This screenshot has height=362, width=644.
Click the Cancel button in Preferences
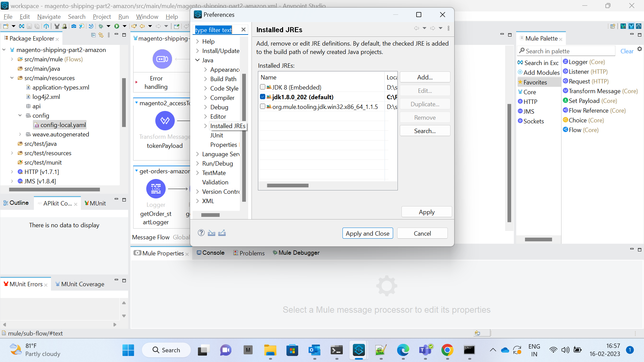[422, 233]
